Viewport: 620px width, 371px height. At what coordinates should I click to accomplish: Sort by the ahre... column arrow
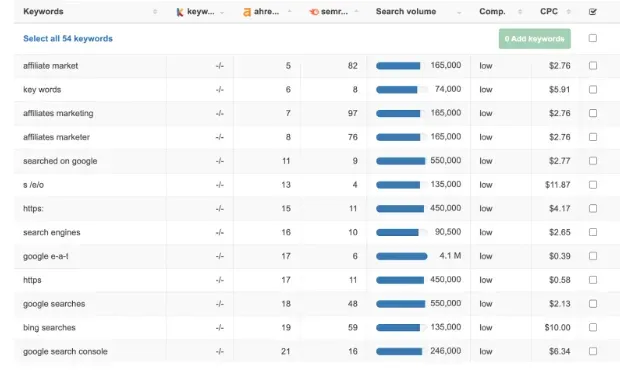[289, 11]
